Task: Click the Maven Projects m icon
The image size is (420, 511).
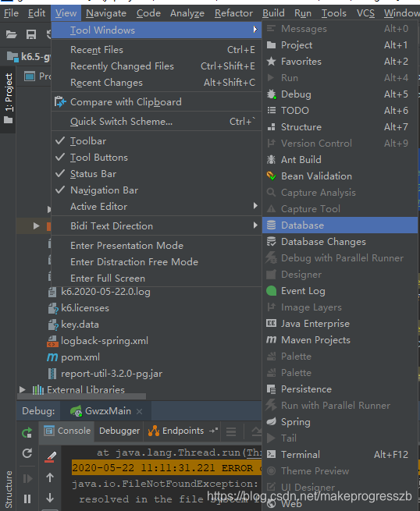Action: [272, 339]
